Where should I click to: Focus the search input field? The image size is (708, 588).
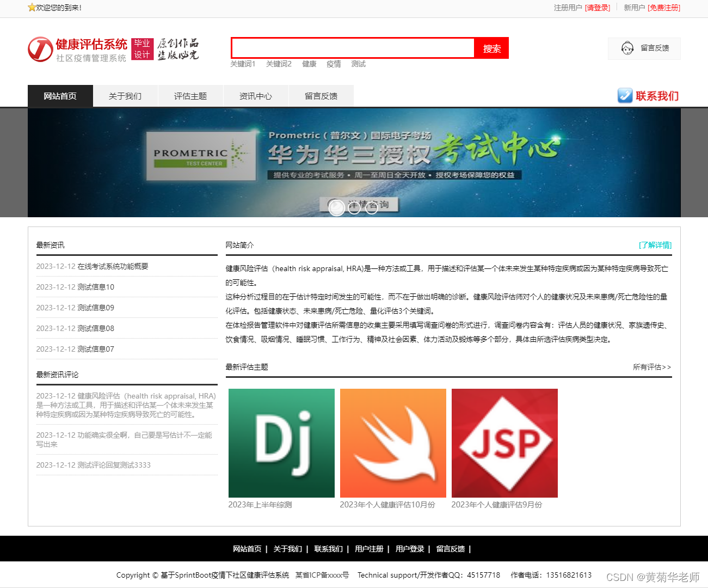coord(353,48)
